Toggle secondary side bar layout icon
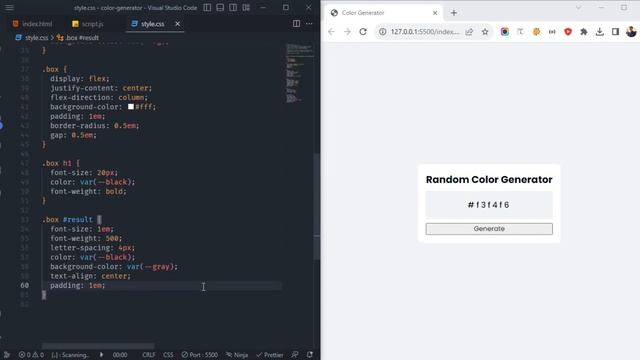The image size is (640, 360). [233, 8]
